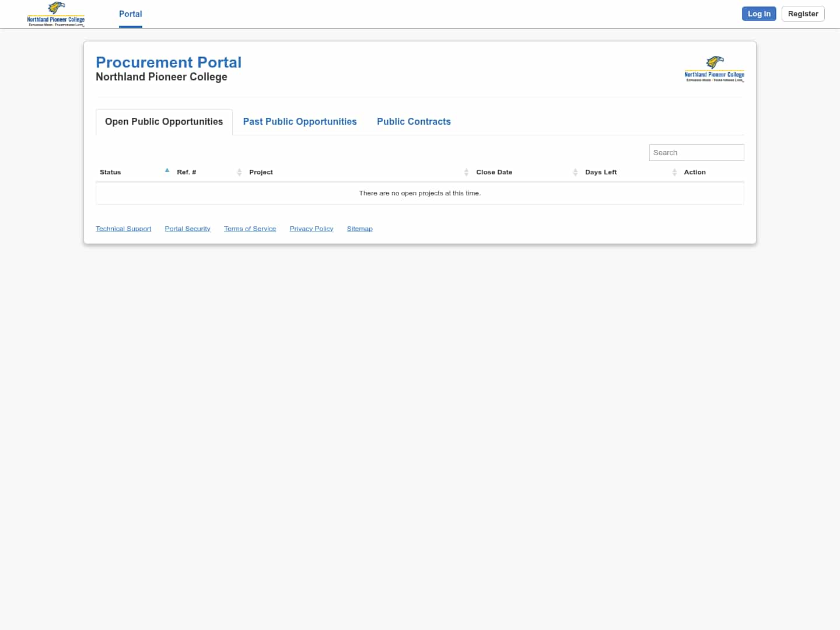This screenshot has height=630, width=840.
Task: Switch to the Past Public Opportunities tab
Action: point(300,121)
